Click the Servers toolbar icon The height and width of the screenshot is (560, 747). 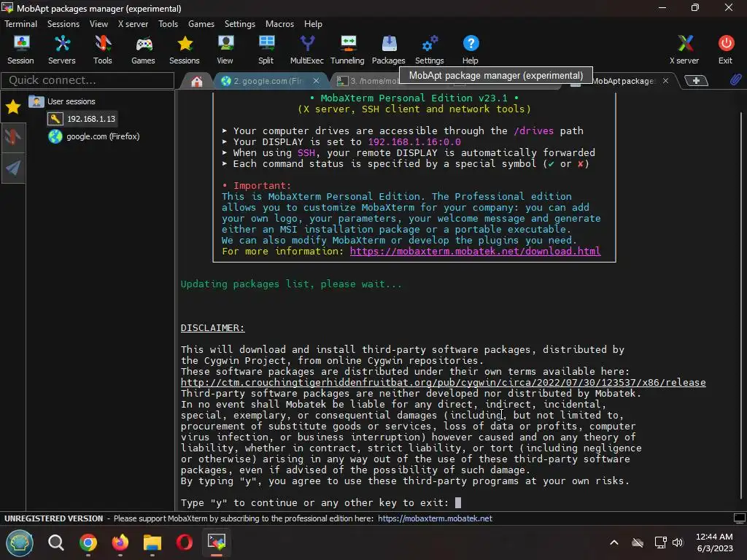tap(61, 50)
